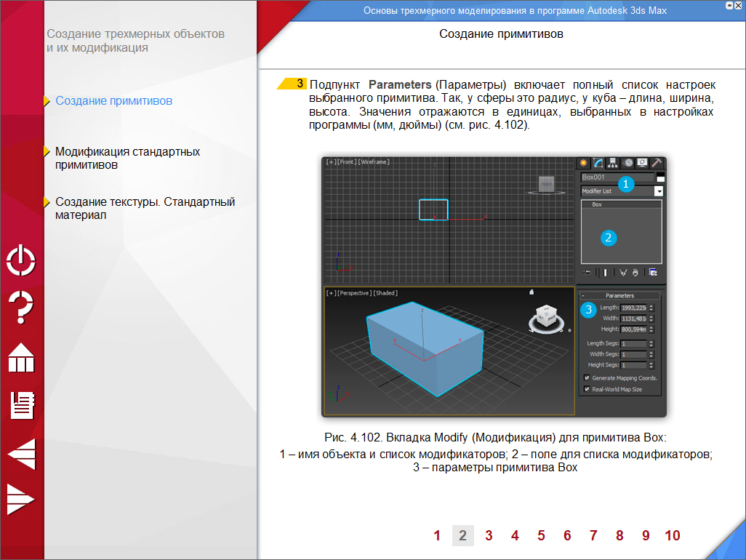The height and width of the screenshot is (560, 746).
Task: Click the power exit icon in sidebar
Action: click(x=21, y=260)
